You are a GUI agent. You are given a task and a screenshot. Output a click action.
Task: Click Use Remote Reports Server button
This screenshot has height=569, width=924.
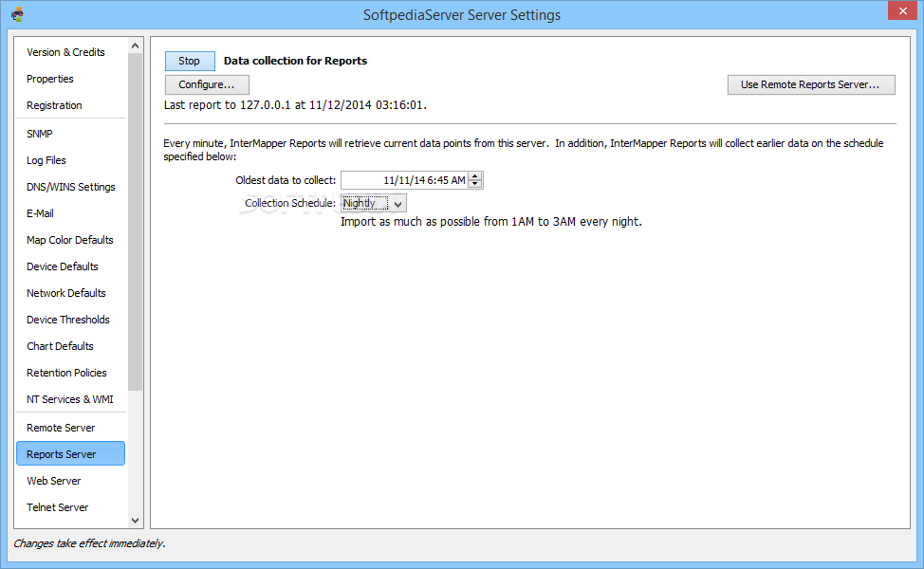(x=811, y=84)
